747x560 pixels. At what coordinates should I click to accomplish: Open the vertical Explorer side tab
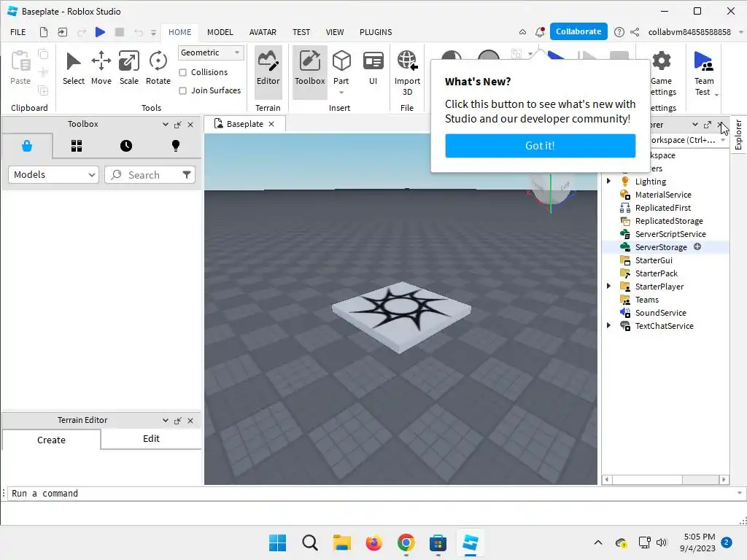coord(738,135)
